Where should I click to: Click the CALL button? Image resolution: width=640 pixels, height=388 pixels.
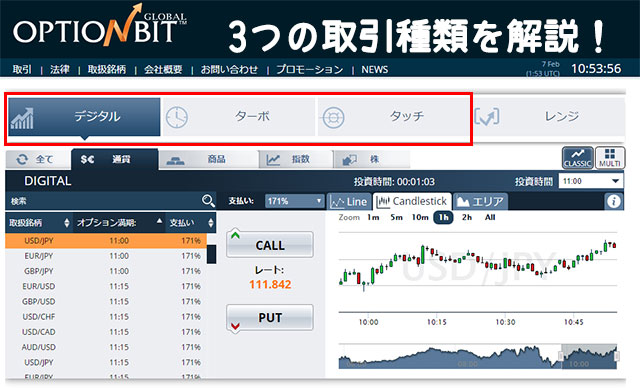[x=270, y=245]
